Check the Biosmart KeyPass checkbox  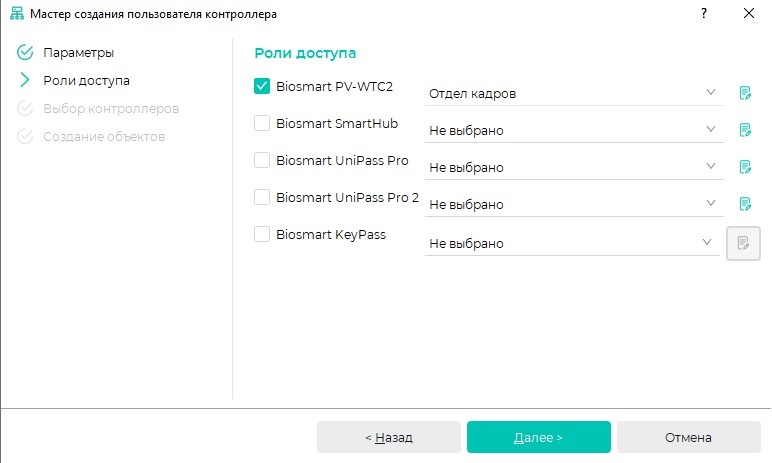coord(262,234)
